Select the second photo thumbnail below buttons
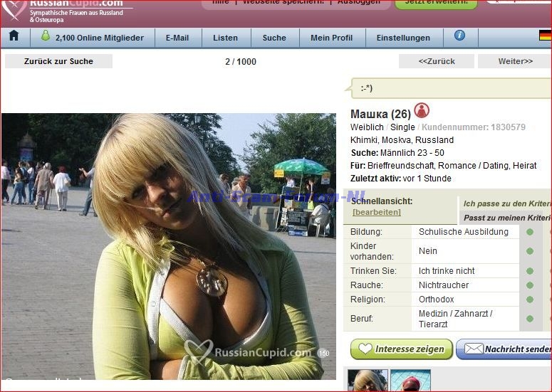The width and height of the screenshot is (552, 392). (x=410, y=381)
